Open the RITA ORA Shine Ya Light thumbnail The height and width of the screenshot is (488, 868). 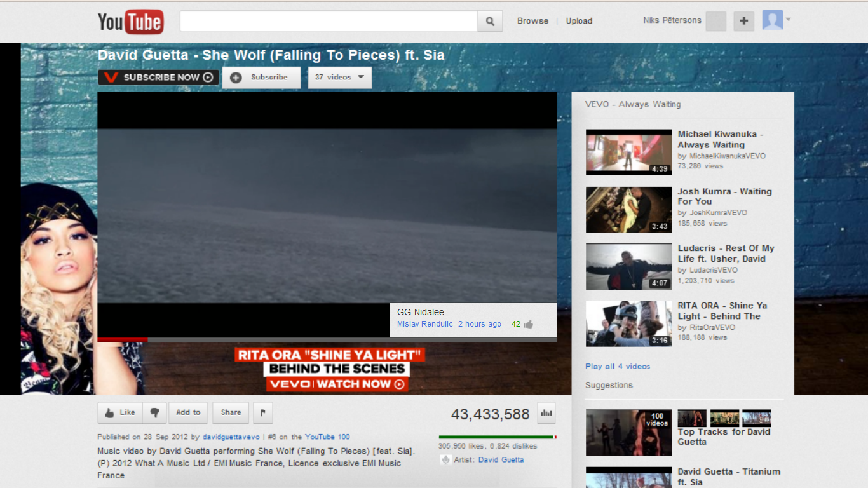628,324
